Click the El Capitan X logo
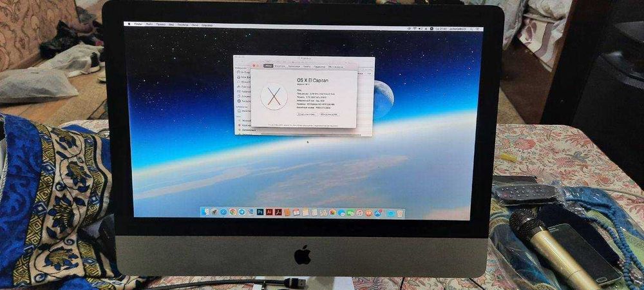The height and width of the screenshot is (290, 644). click(274, 97)
